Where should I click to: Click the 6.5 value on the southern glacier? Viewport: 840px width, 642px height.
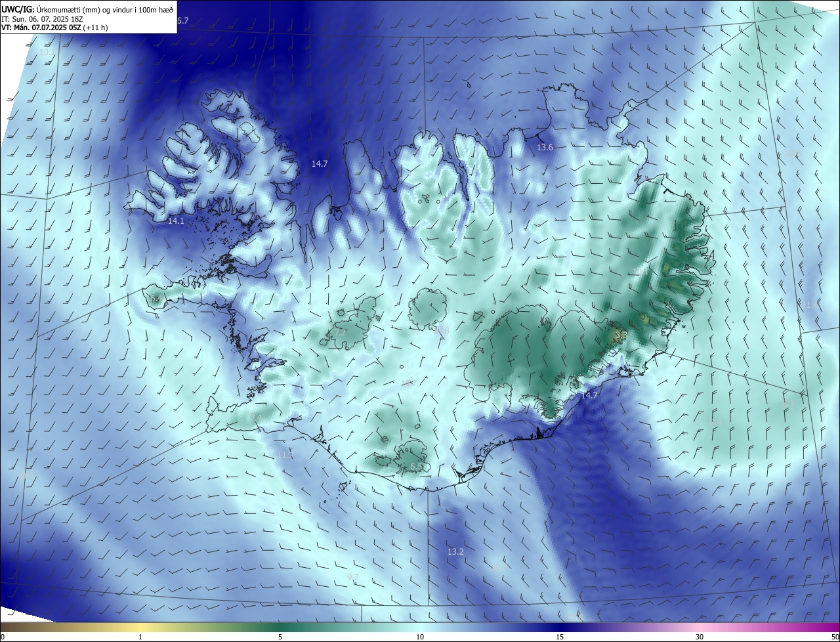pyautogui.click(x=416, y=467)
